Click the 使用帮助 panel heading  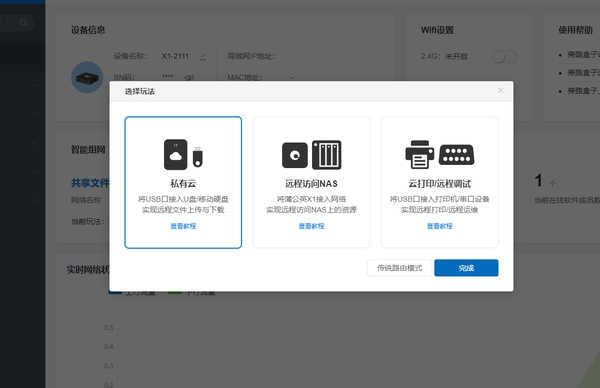point(575,30)
